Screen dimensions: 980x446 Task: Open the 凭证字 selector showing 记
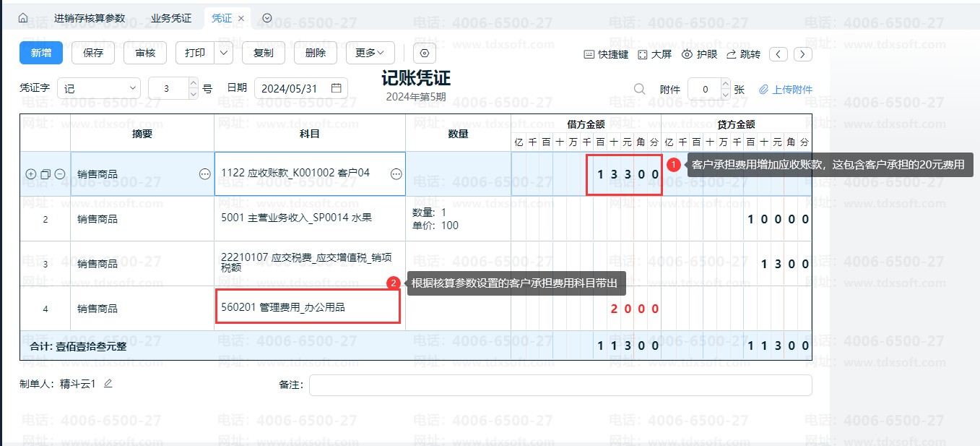tap(99, 88)
